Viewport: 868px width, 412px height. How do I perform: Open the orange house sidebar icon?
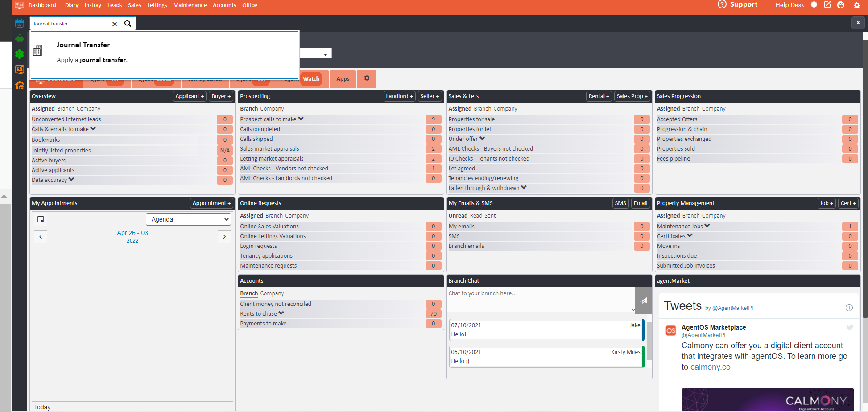pyautogui.click(x=20, y=85)
